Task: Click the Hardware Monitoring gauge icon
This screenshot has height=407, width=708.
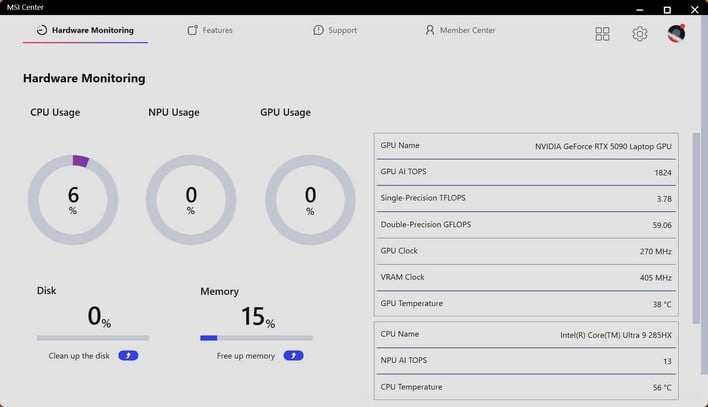Action: pyautogui.click(x=42, y=30)
